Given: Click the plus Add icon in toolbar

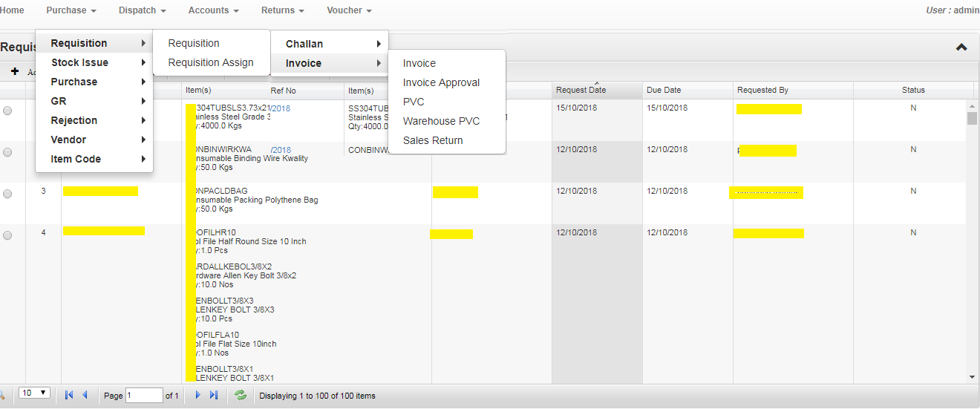Looking at the screenshot, I should [15, 71].
